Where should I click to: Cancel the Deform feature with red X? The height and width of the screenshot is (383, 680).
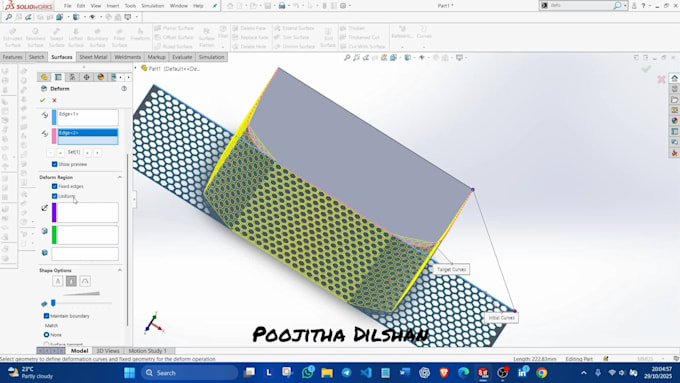point(54,100)
